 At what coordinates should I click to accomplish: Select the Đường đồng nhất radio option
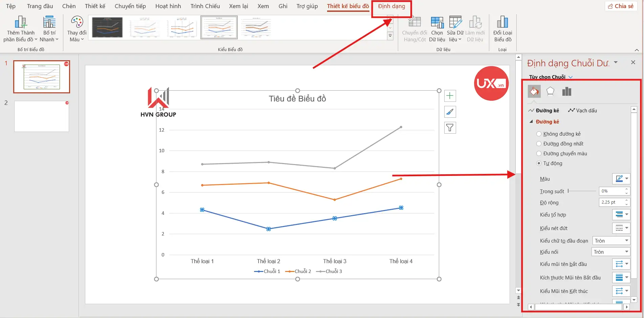539,144
